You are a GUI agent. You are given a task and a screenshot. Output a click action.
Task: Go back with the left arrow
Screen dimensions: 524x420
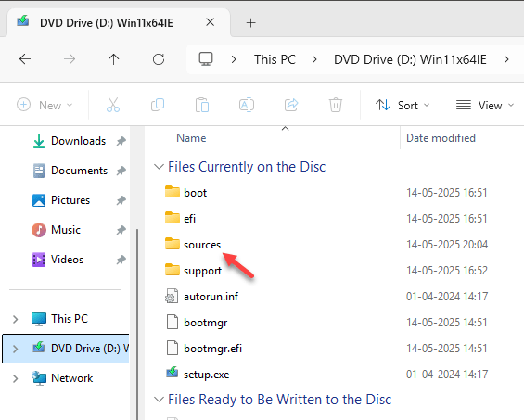(x=25, y=59)
